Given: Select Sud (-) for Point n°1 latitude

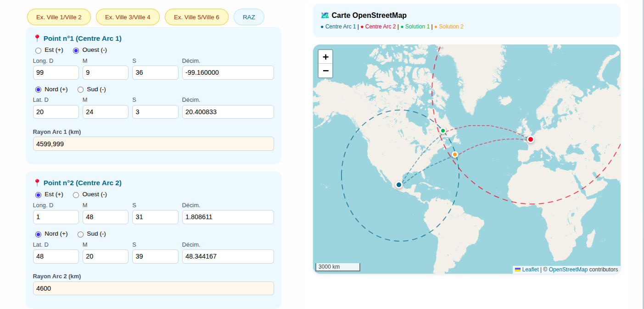Looking at the screenshot, I should pos(81,90).
